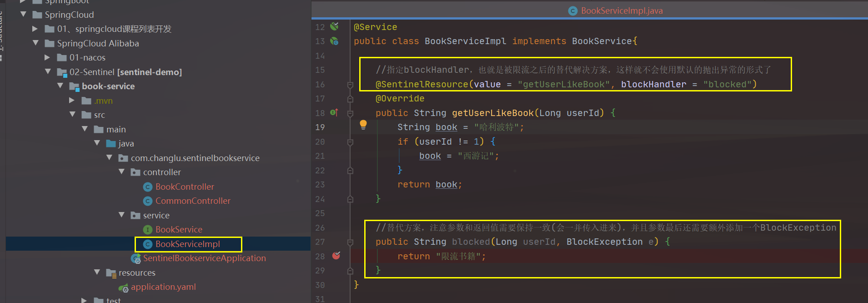The width and height of the screenshot is (868, 303).
Task: Click the resources folder icon
Action: pos(111,273)
